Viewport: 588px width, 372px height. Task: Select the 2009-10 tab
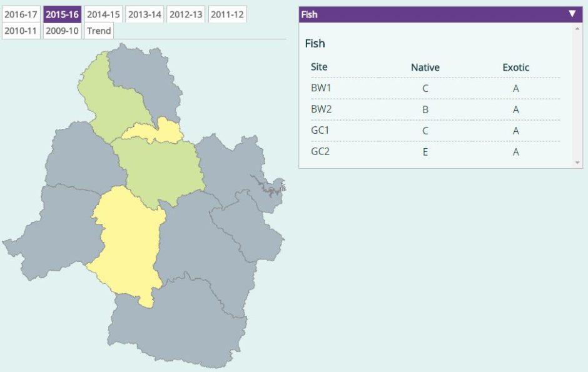(x=62, y=31)
